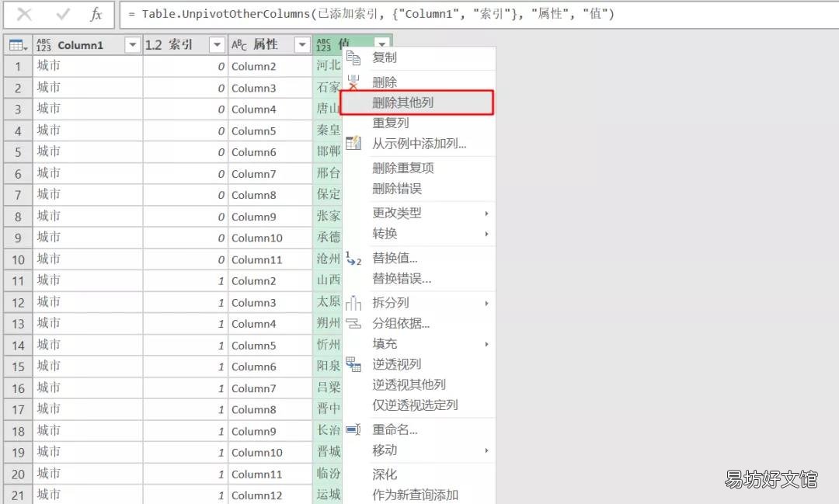839x504 pixels.
Task: Expand the 填充 submenu arrow
Action: coord(486,344)
